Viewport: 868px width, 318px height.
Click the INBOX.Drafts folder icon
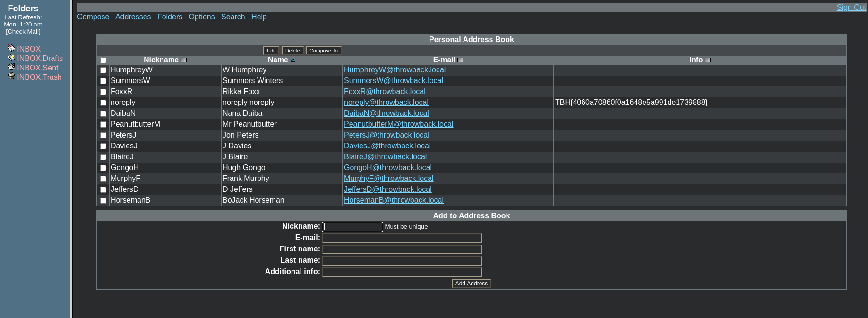coord(11,58)
